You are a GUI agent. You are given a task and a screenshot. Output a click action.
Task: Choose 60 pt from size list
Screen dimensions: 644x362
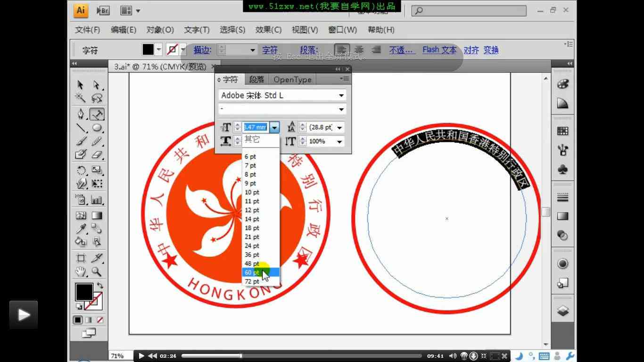pyautogui.click(x=261, y=272)
